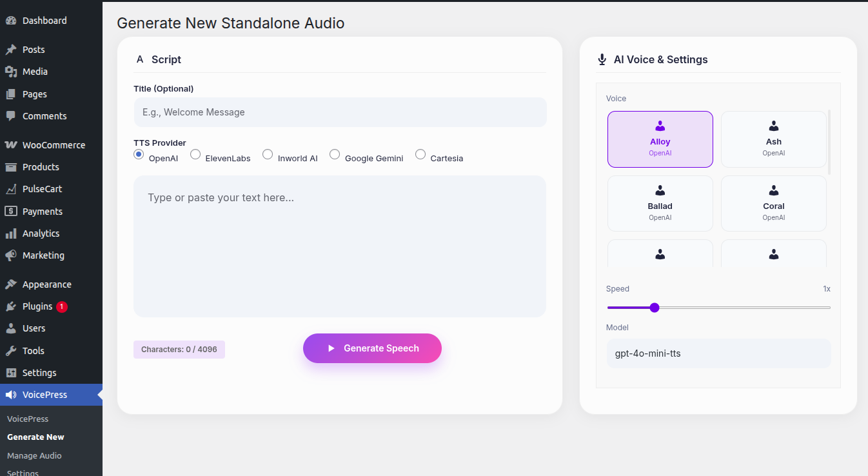
Task: Click the PulseCart chart icon
Action: [11, 189]
